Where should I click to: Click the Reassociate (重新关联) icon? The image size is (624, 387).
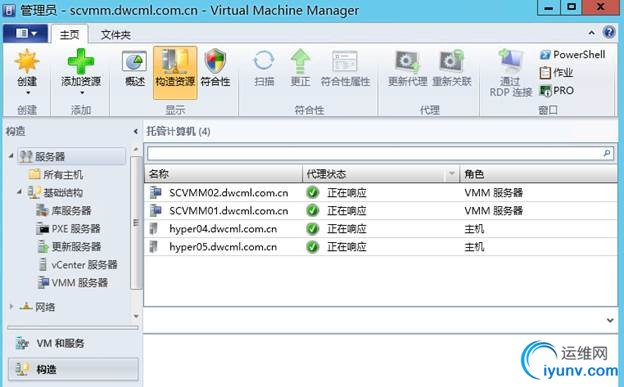pyautogui.click(x=452, y=62)
